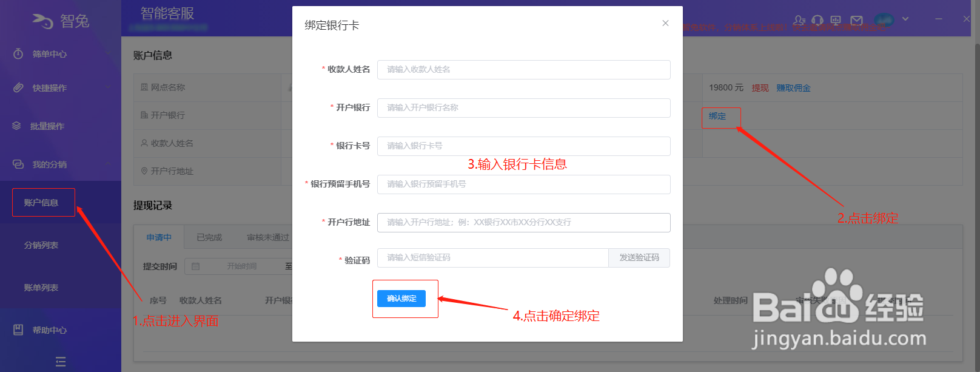Open the mail envelope icon
This screenshot has height=372, width=980.
coord(856,21)
